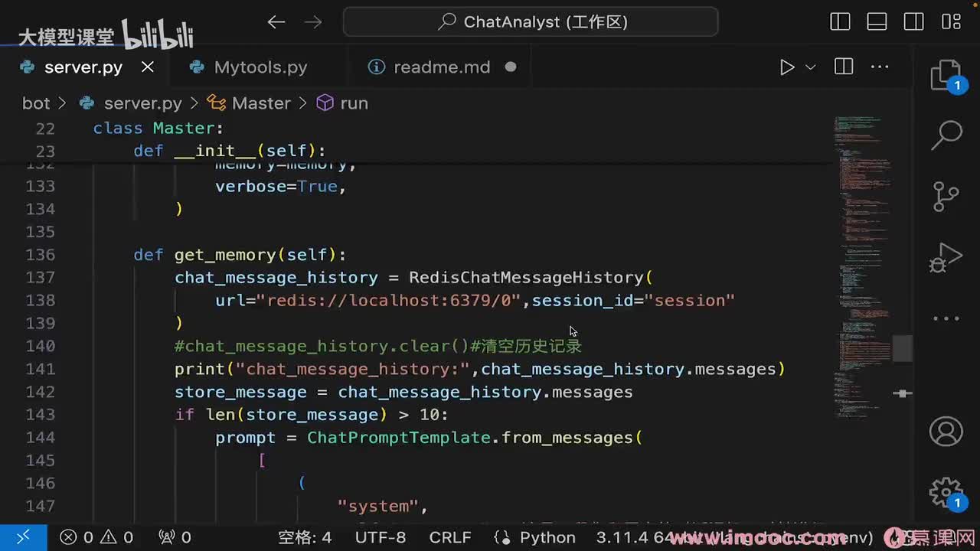Open the Explorer view in the activity bar
This screenshot has width=980, height=551.
click(946, 77)
